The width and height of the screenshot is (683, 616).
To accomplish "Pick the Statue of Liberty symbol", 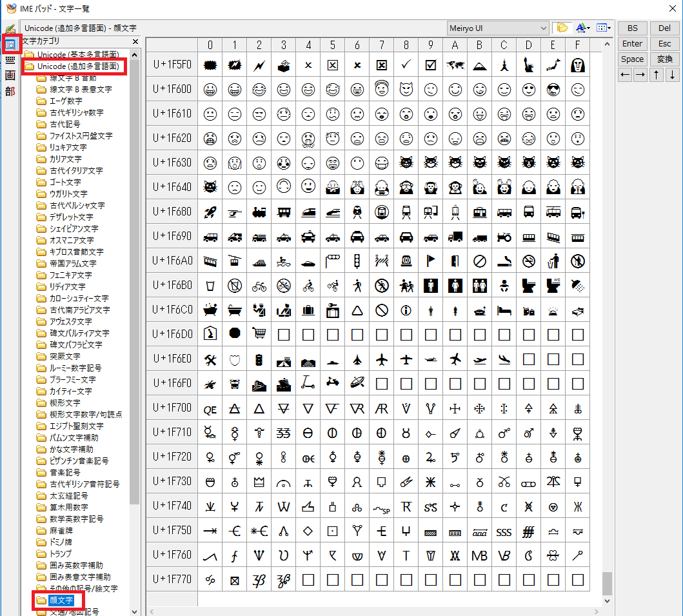I will (528, 65).
